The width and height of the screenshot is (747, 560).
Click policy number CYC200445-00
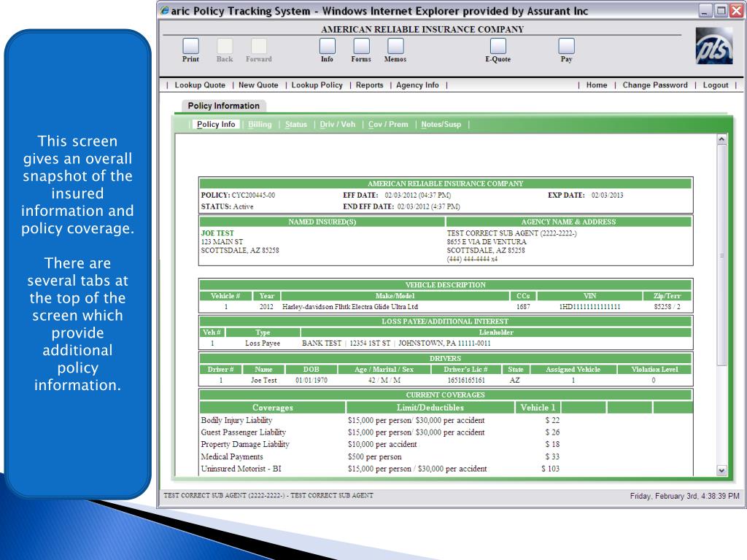(x=253, y=195)
